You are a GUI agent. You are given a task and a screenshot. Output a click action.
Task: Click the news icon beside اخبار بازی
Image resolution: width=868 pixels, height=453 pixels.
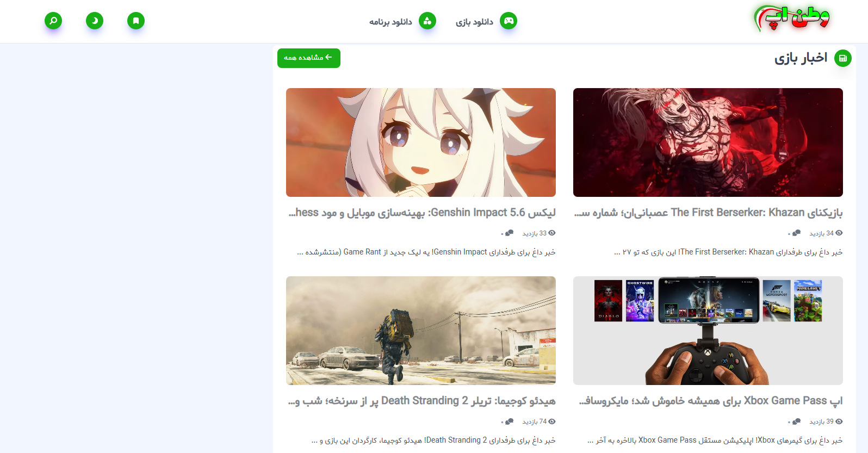[x=843, y=58]
